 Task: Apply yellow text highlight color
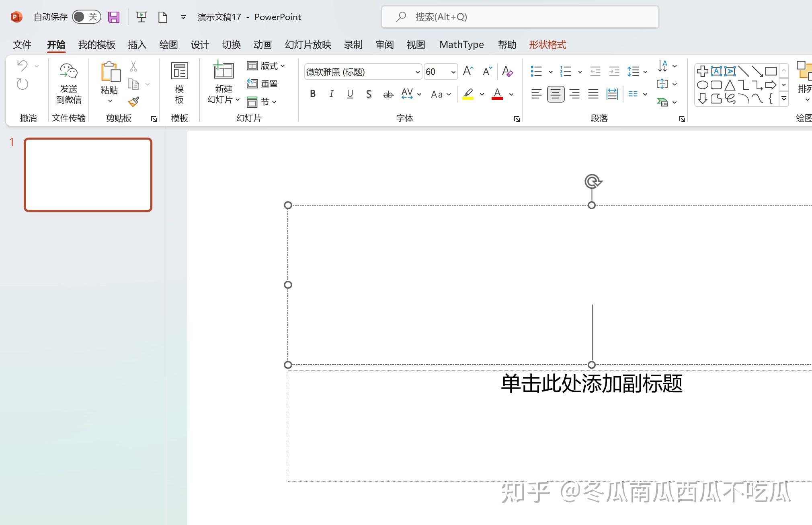pyautogui.click(x=468, y=94)
